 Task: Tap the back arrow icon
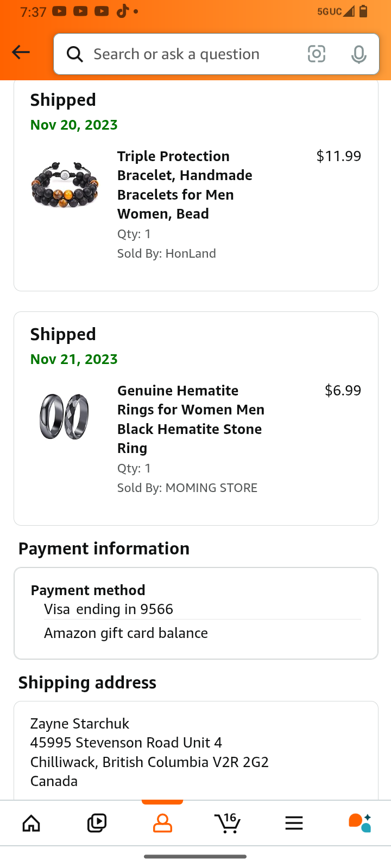[21, 52]
